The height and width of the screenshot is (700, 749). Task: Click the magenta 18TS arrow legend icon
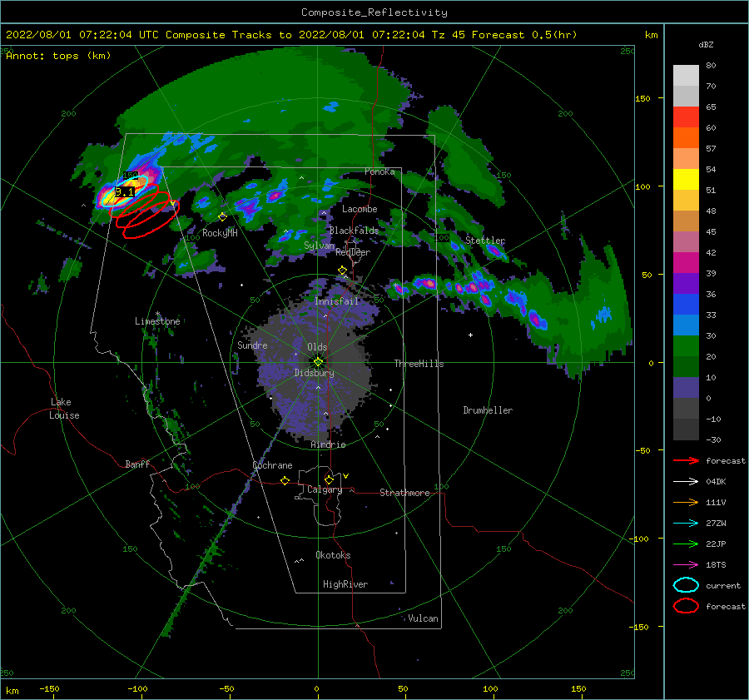(686, 565)
